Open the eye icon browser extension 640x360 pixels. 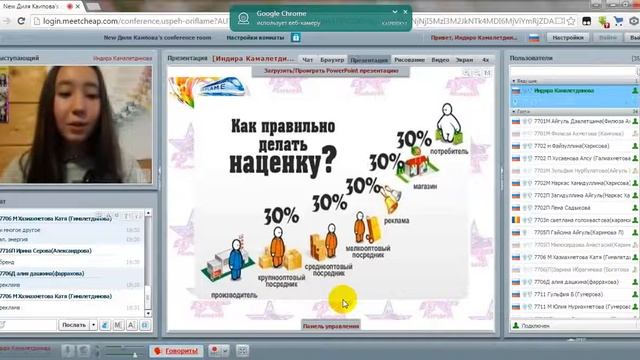tap(634, 21)
